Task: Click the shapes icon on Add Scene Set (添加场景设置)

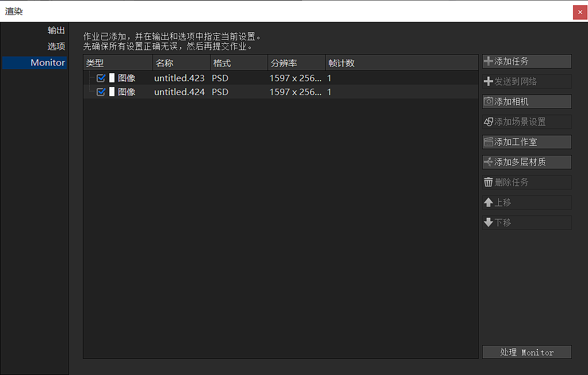Action: [488, 122]
